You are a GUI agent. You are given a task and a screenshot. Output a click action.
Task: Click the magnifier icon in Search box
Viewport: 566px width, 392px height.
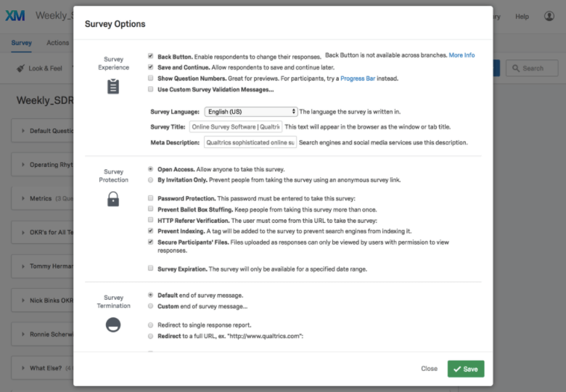tap(516, 68)
